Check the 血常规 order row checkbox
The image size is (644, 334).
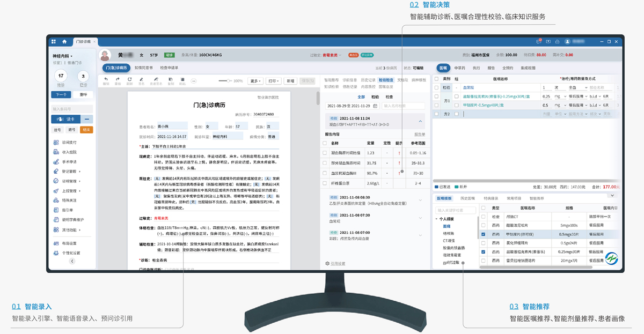pyautogui.click(x=437, y=87)
